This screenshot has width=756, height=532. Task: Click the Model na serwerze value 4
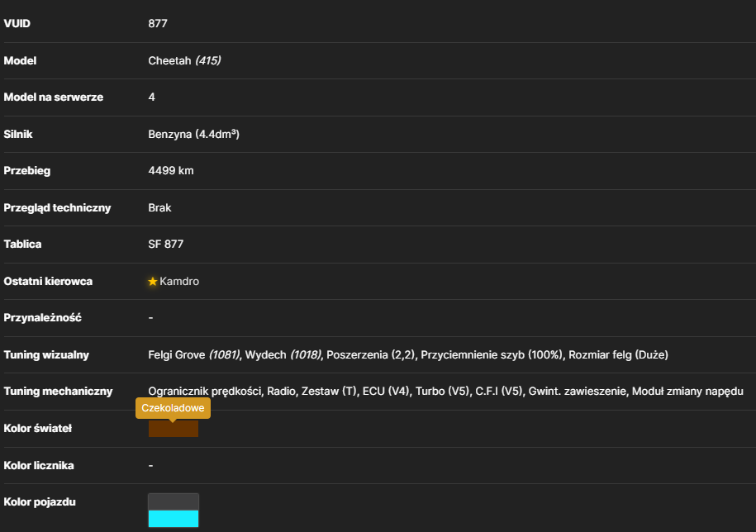151,97
